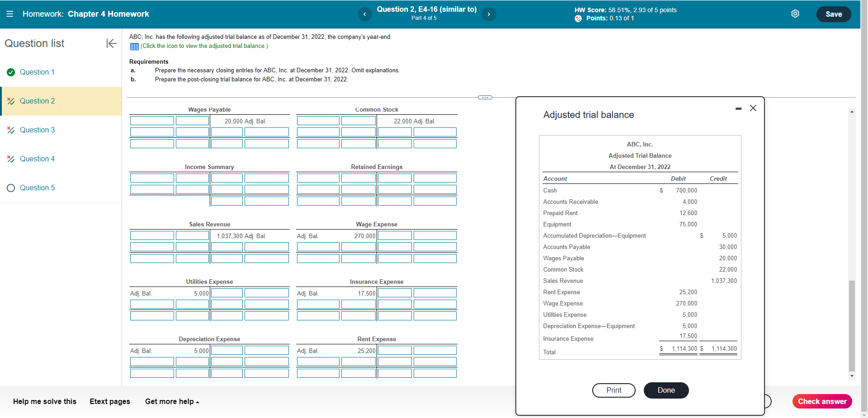
Task: Click first credit amount field under Income Summary
Action: click(227, 178)
